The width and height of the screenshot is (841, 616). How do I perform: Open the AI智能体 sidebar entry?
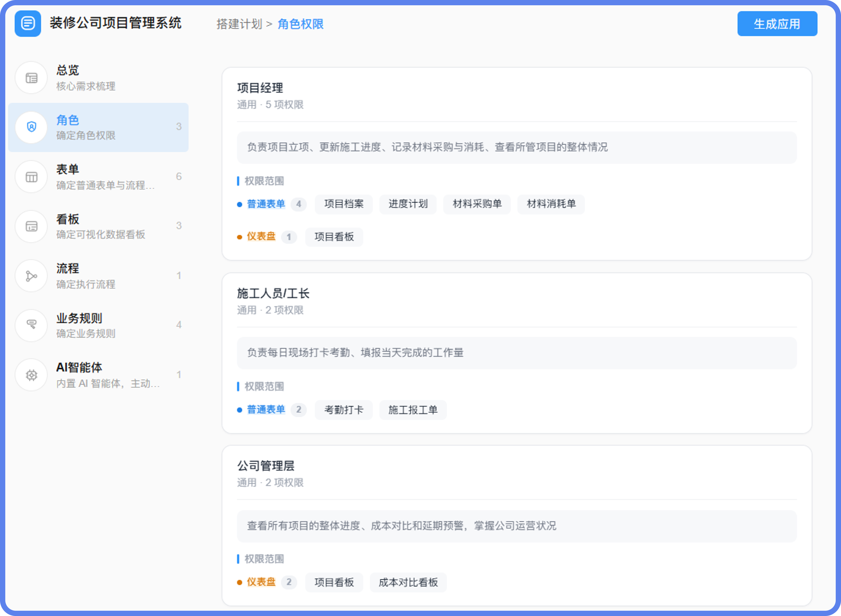tap(99, 375)
